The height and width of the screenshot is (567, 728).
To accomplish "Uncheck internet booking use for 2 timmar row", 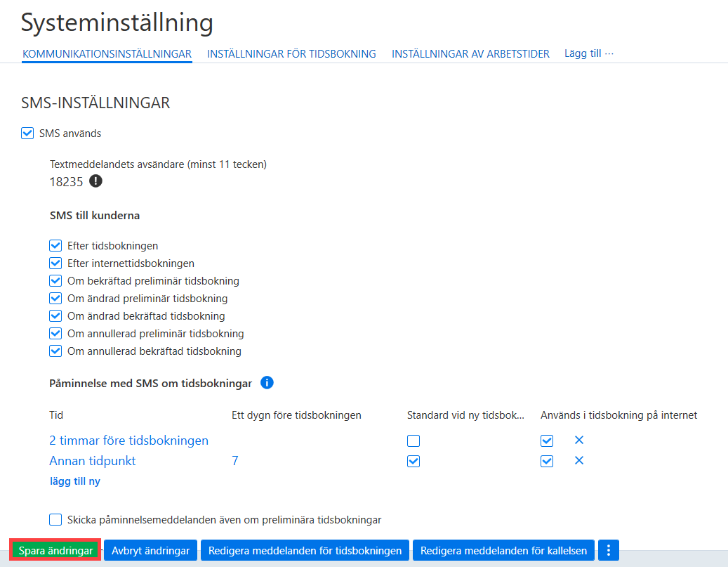I will 547,441.
